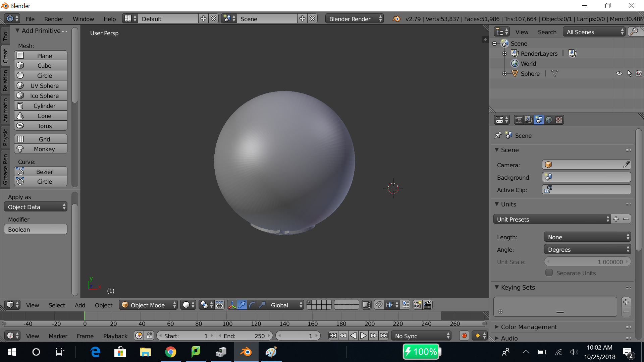644x362 pixels.
Task: Open the Object Mode dropdown
Action: tap(149, 305)
